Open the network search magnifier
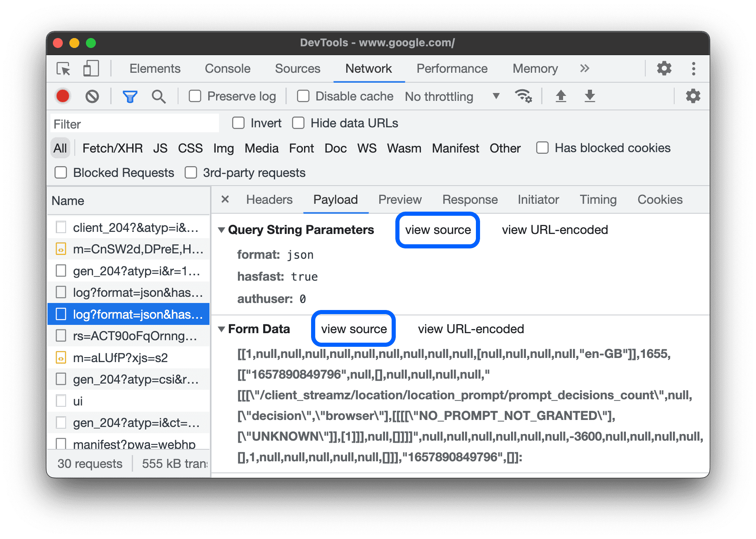 (x=159, y=97)
